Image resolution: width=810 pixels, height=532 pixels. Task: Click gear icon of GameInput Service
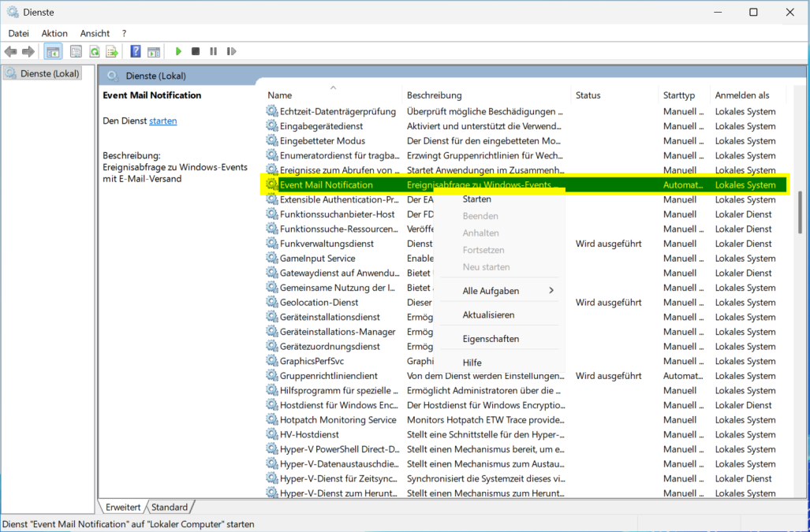[x=272, y=258]
